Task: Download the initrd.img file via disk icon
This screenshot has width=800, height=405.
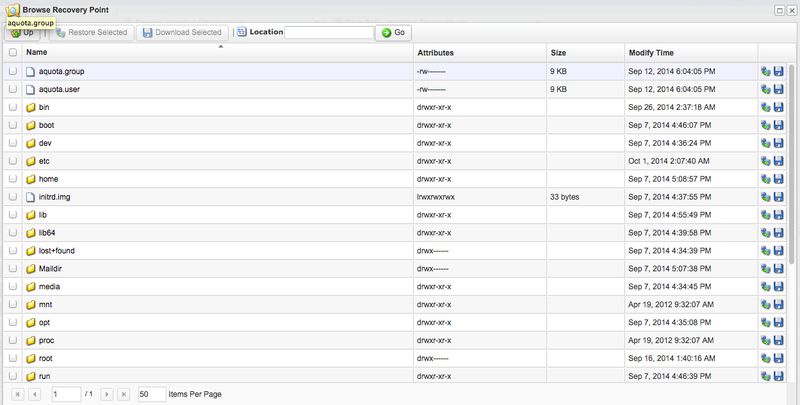Action: click(x=779, y=198)
